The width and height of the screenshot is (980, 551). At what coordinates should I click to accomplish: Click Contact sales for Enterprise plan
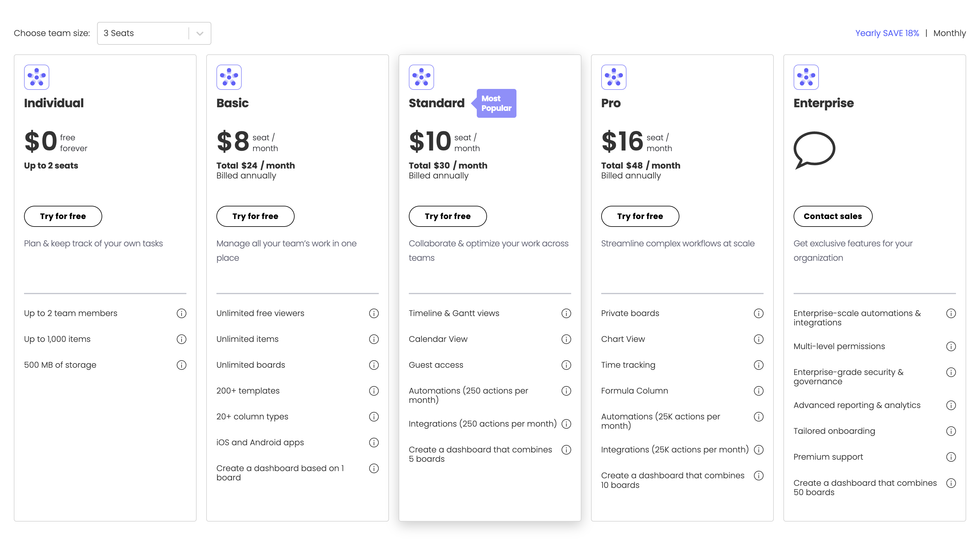tap(833, 217)
